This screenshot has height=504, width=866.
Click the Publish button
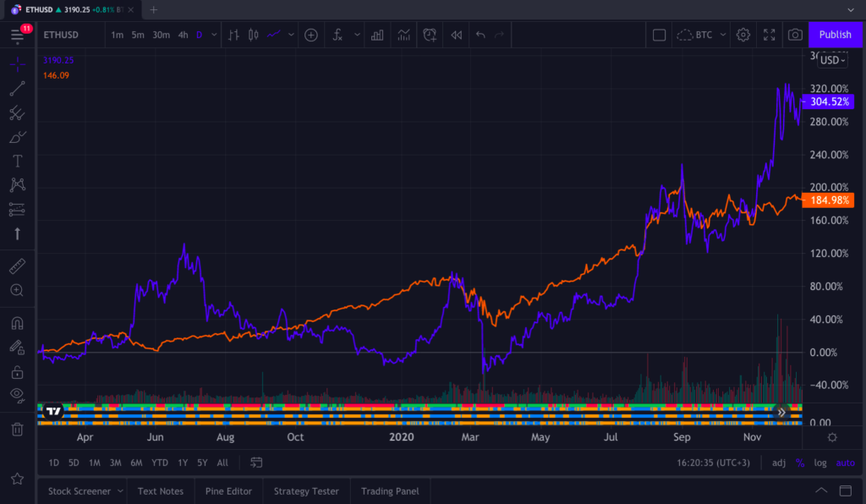tap(835, 35)
